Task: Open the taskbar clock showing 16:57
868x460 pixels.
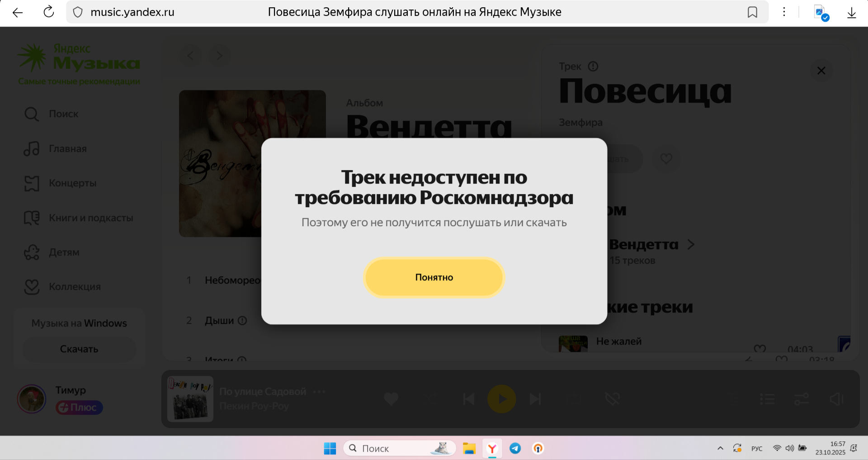Action: [x=830, y=448]
